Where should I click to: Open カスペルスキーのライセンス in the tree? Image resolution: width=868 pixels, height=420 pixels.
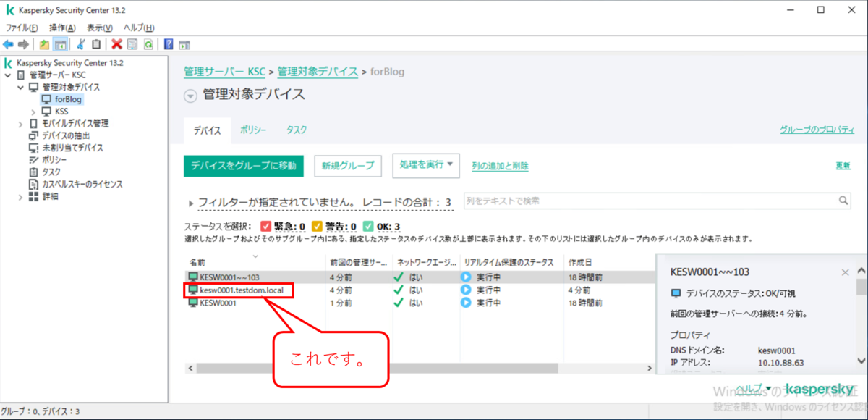82,184
